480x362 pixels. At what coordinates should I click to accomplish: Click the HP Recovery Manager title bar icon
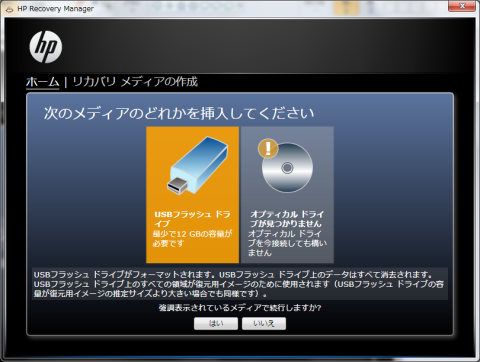9,9
